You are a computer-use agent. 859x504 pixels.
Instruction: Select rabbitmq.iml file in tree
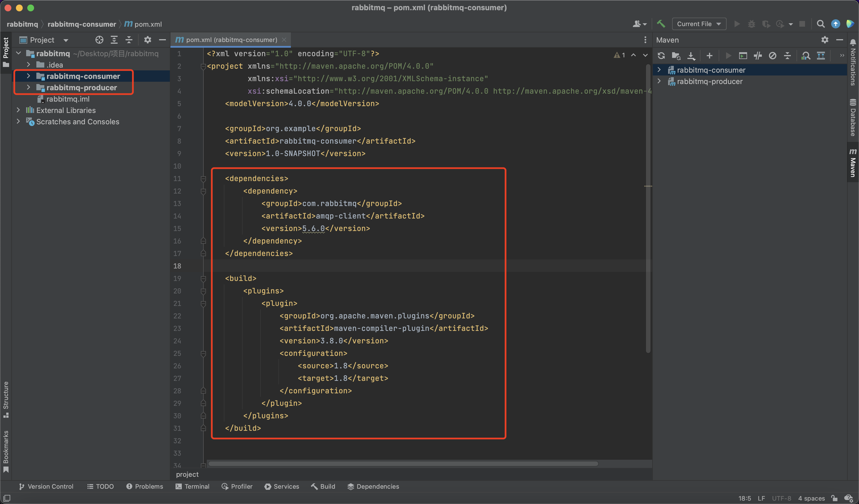pyautogui.click(x=68, y=99)
